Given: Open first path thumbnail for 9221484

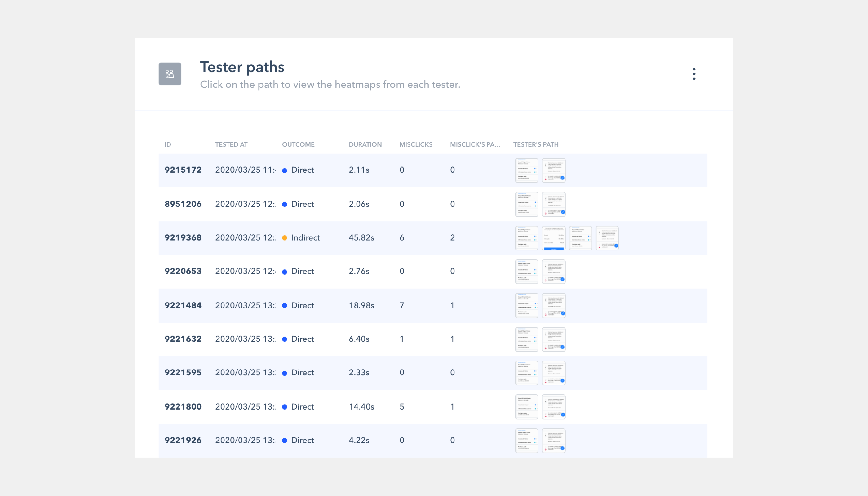Looking at the screenshot, I should coord(526,305).
